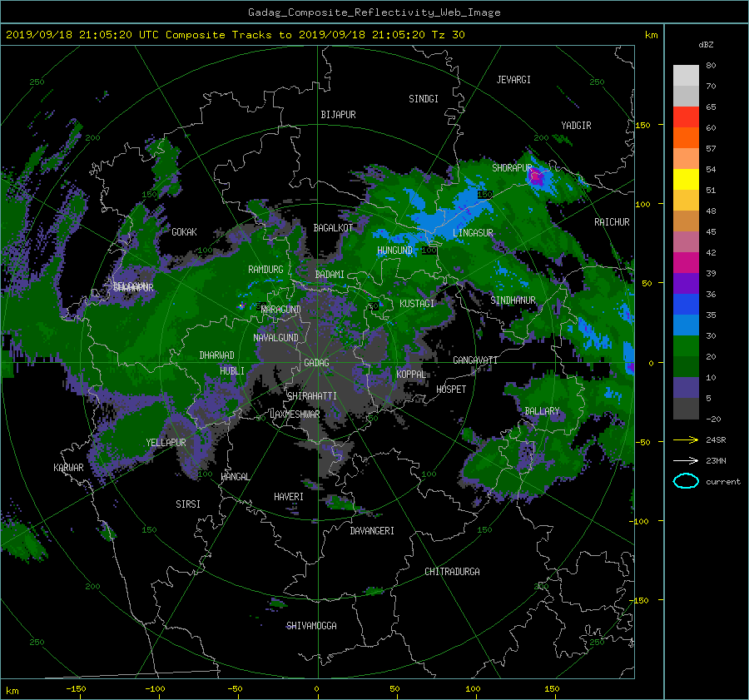Click the SHORAPUR city label
749x700 pixels.
coord(512,168)
